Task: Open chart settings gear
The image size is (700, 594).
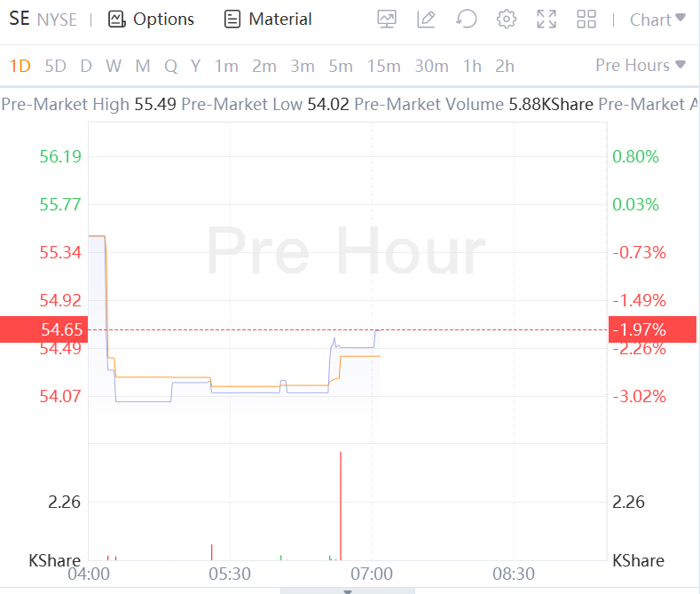Action: pos(507,19)
